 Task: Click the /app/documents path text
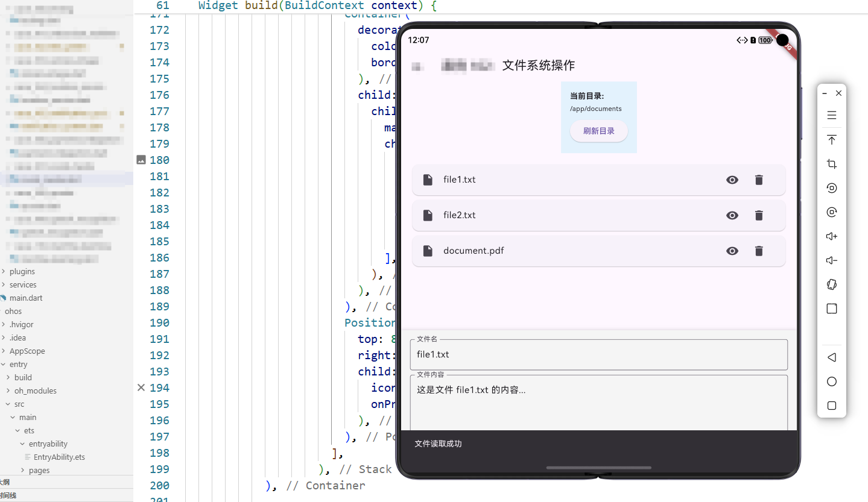pyautogui.click(x=595, y=109)
